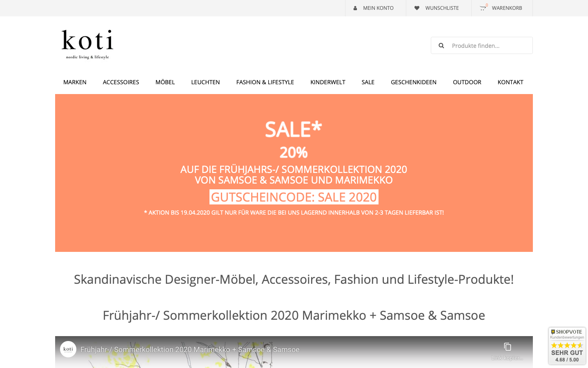
Task: Click the copy link icon on video
Action: pos(508,347)
